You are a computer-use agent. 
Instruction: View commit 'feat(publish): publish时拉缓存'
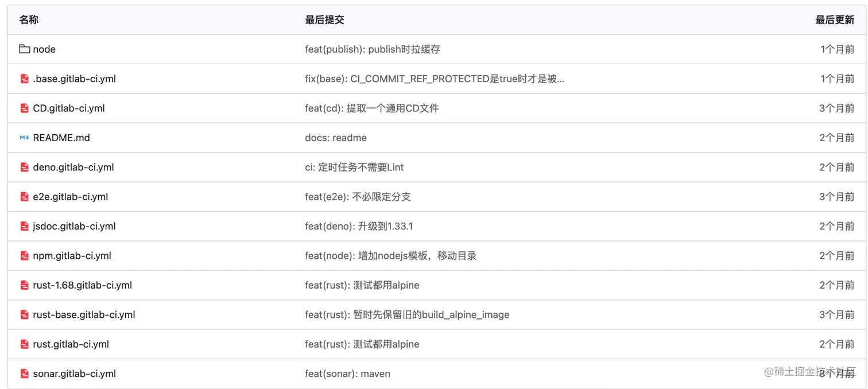coord(373,49)
